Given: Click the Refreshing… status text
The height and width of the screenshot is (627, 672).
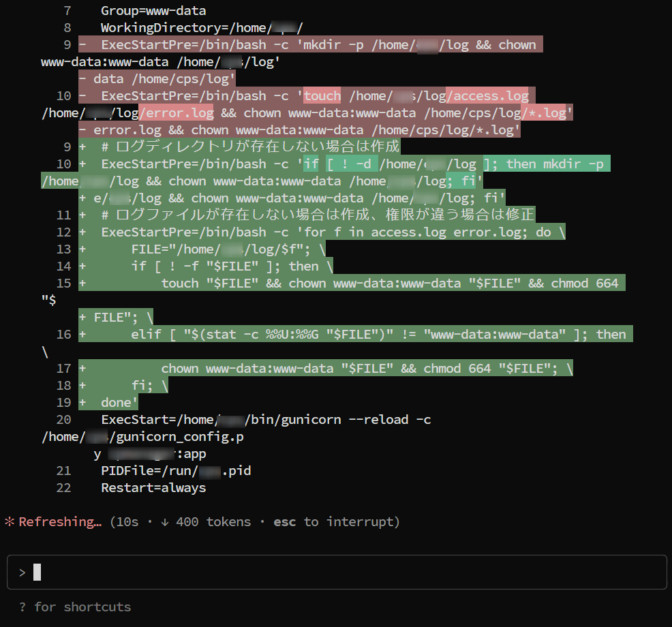Looking at the screenshot, I should 60,522.
